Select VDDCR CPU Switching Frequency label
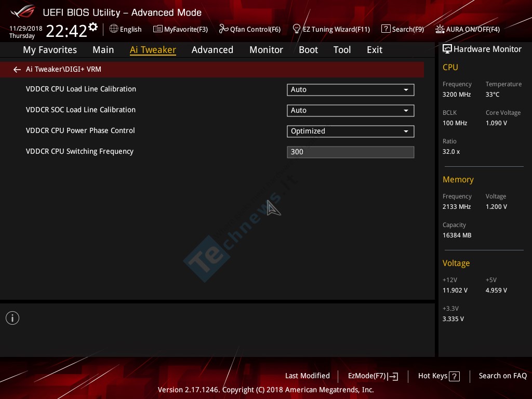Viewport: 532px width, 399px height. pyautogui.click(x=79, y=151)
